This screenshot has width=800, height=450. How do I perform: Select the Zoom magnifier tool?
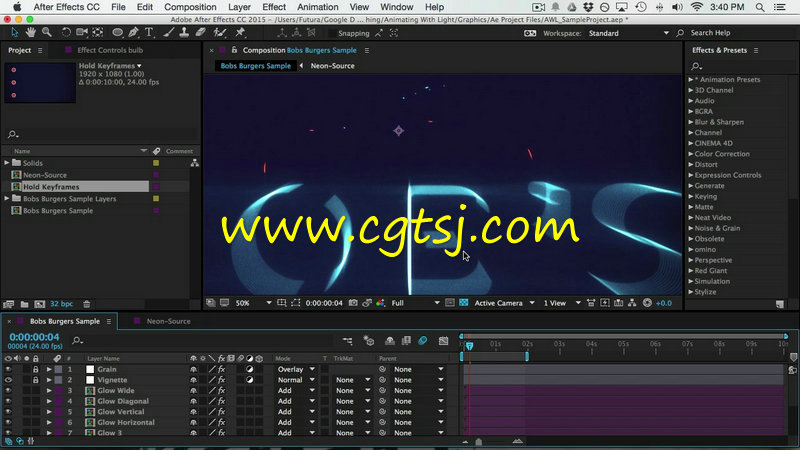coord(47,33)
